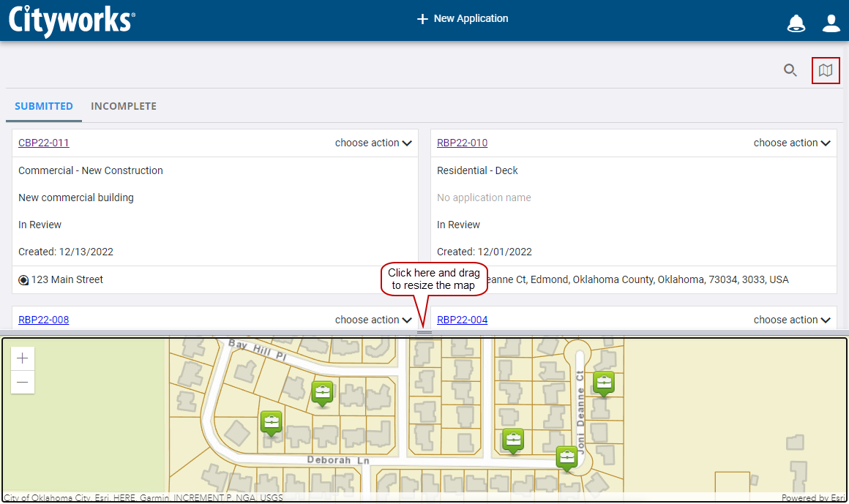Expand choose action for RBP22-010
This screenshot has height=504, width=849.
792,143
